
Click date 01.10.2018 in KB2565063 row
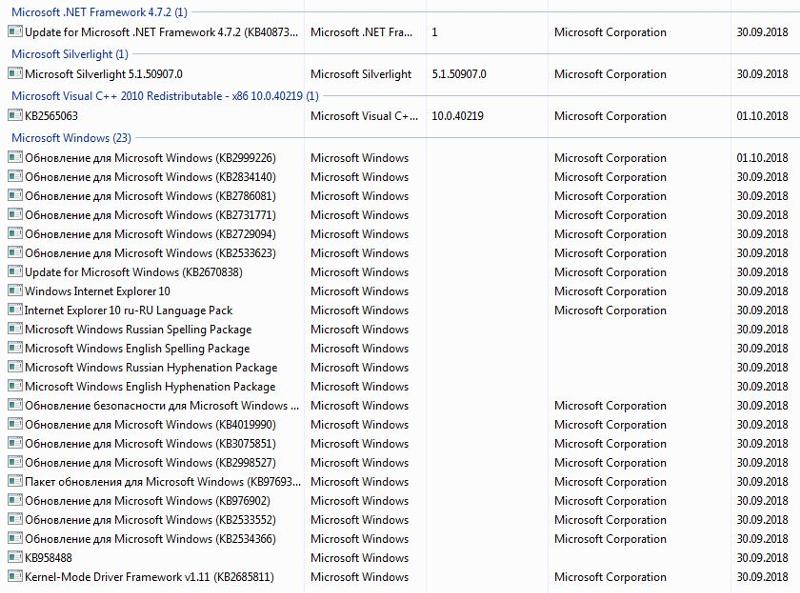(x=762, y=116)
